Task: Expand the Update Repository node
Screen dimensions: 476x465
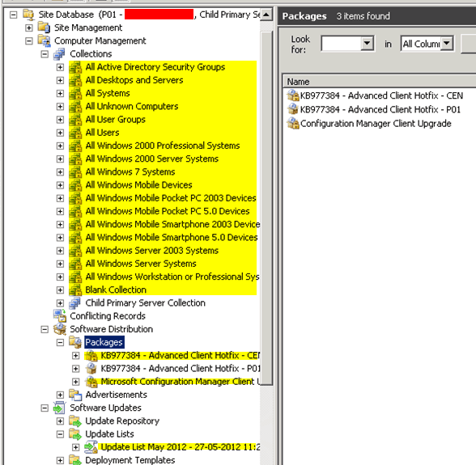Action: [60, 421]
